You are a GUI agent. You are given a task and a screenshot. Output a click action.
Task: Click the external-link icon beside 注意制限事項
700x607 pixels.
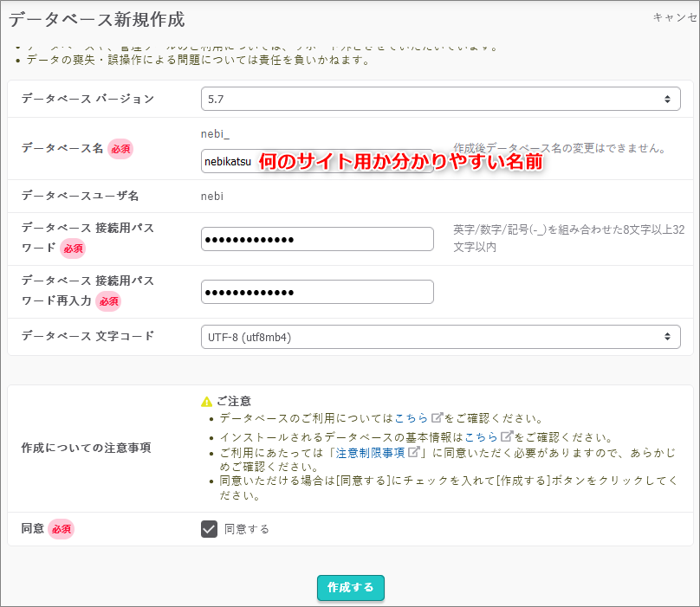414,452
